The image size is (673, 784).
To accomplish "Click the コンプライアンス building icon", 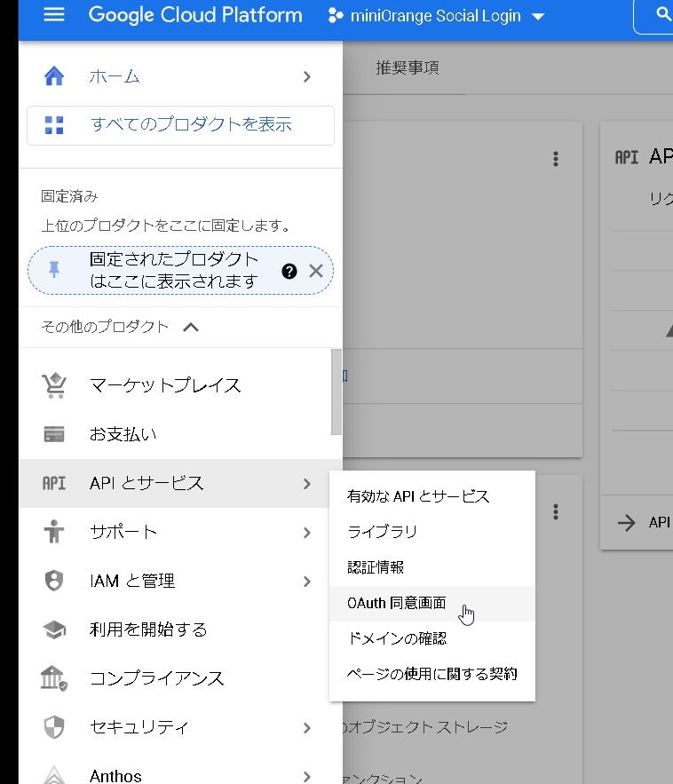I will coord(54,679).
